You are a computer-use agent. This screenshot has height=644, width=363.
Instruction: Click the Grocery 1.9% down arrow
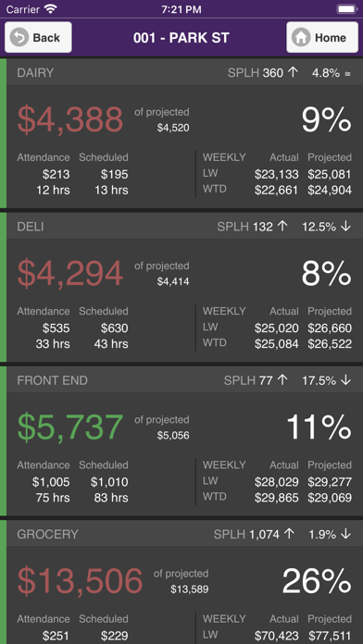(345, 534)
